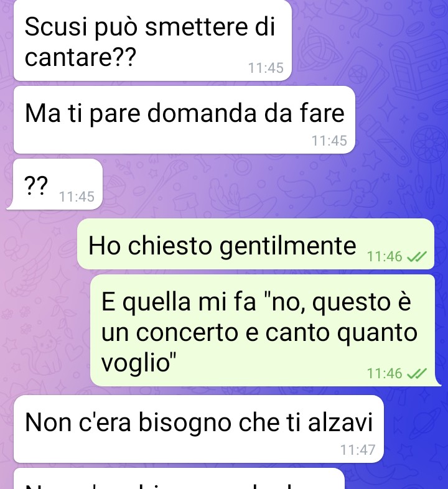Tap the partially visible message at bottom
The width and height of the screenshot is (448, 489).
(x=179, y=478)
